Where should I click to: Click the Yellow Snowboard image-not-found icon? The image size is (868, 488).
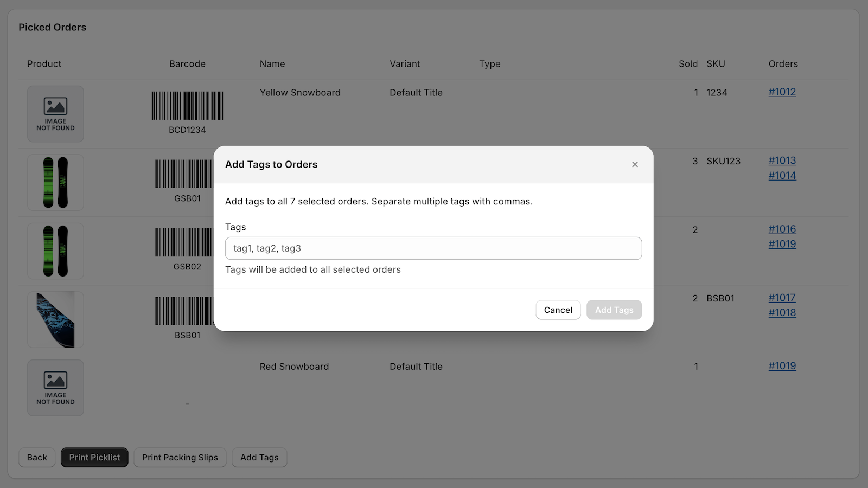coord(55,114)
